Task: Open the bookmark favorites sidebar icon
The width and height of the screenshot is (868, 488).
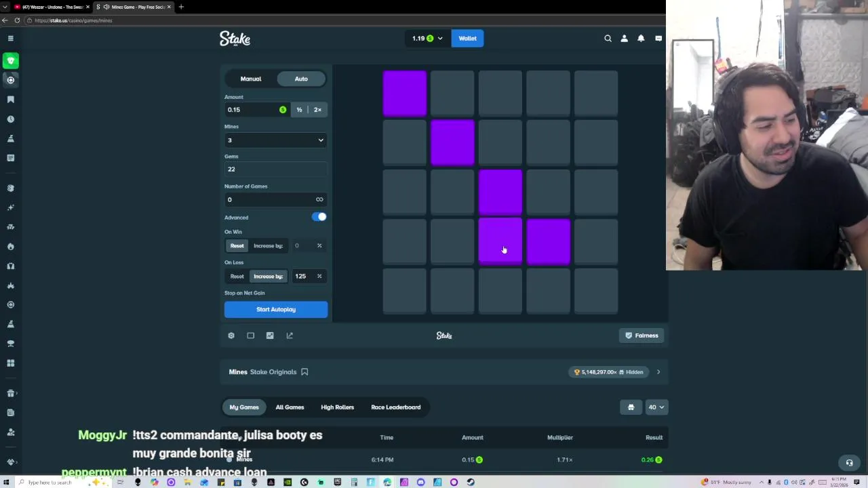Action: [10, 100]
